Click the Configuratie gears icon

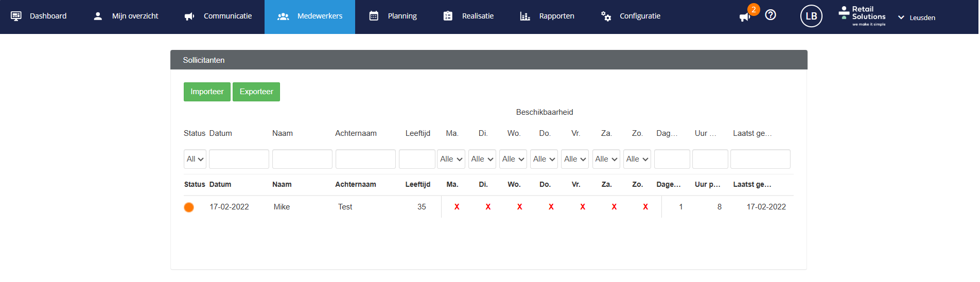tap(606, 16)
